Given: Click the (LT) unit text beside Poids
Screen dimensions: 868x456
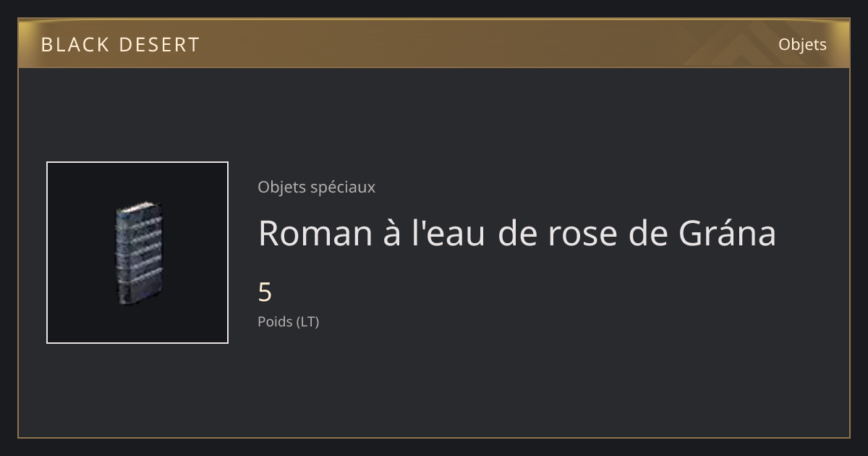Looking at the screenshot, I should 308,321.
